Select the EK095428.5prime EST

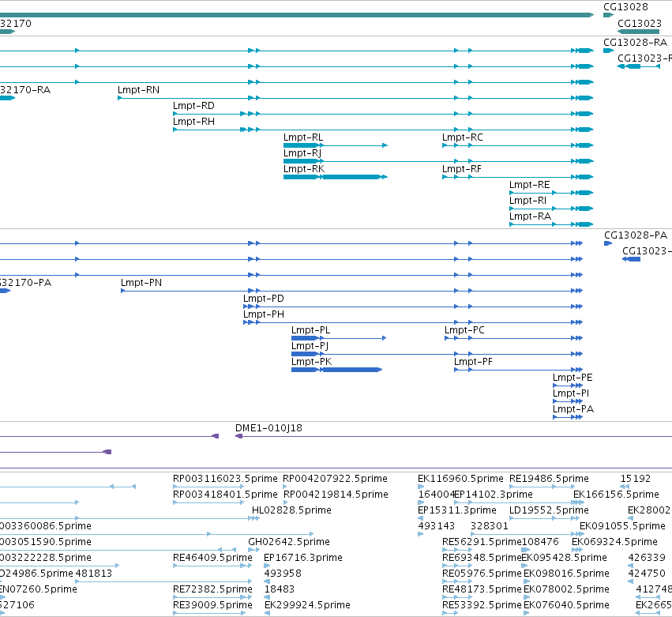coord(524,566)
